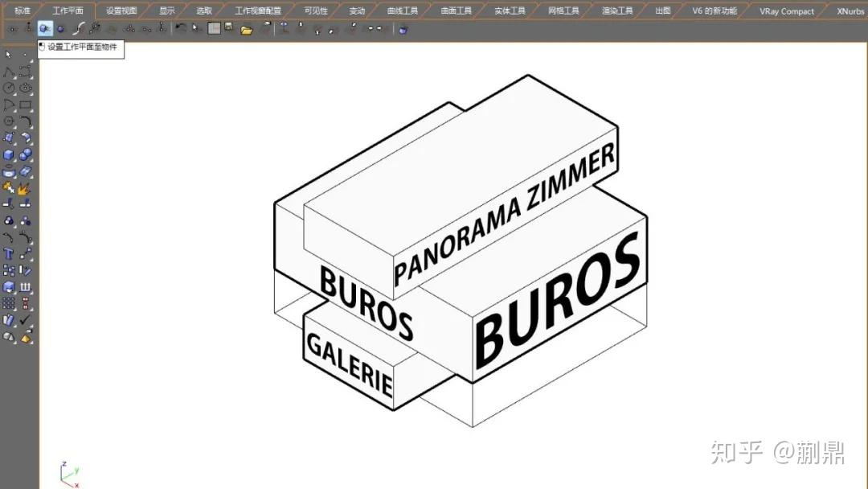Select the Text T tool
The image size is (868, 489).
pos(9,253)
